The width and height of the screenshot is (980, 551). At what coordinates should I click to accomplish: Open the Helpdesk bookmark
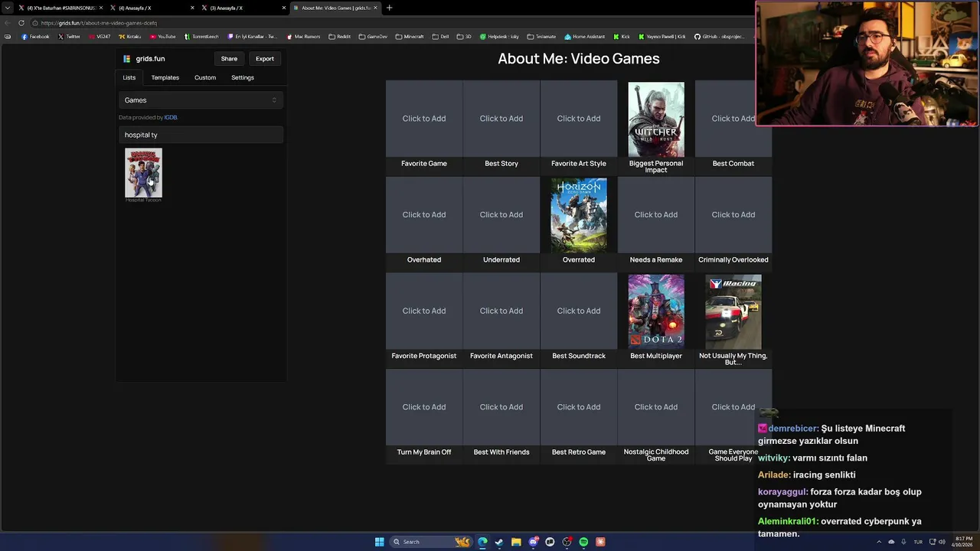click(x=499, y=37)
